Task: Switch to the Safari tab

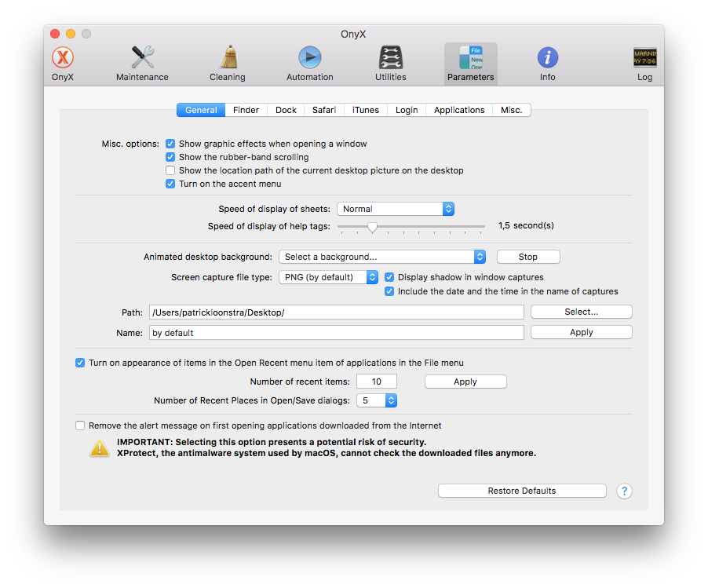Action: [324, 110]
